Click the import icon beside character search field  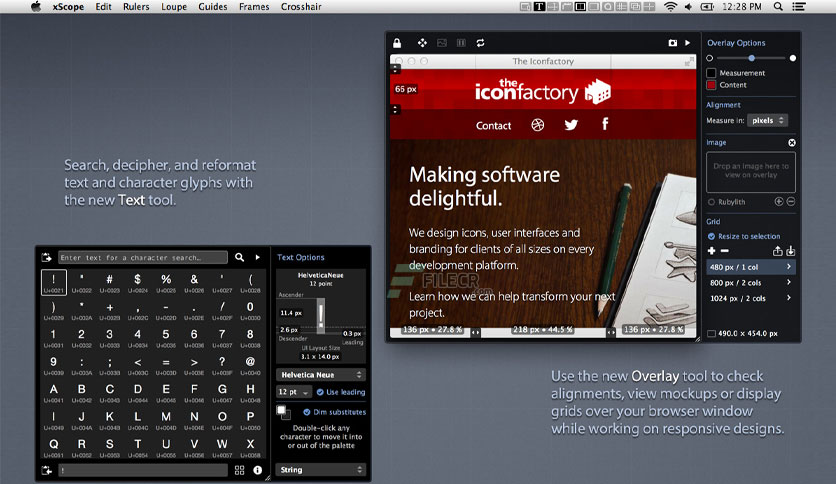point(47,257)
